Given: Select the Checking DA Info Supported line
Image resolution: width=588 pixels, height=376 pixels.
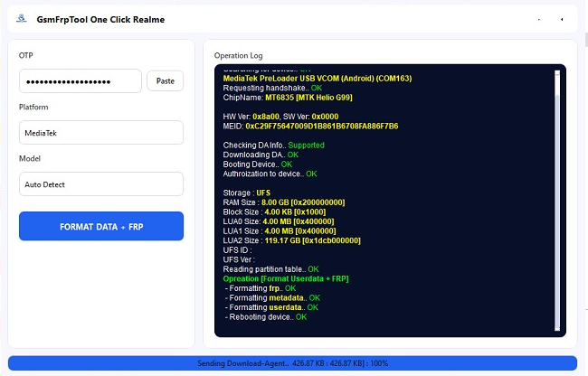Looking at the screenshot, I should coord(274,146).
